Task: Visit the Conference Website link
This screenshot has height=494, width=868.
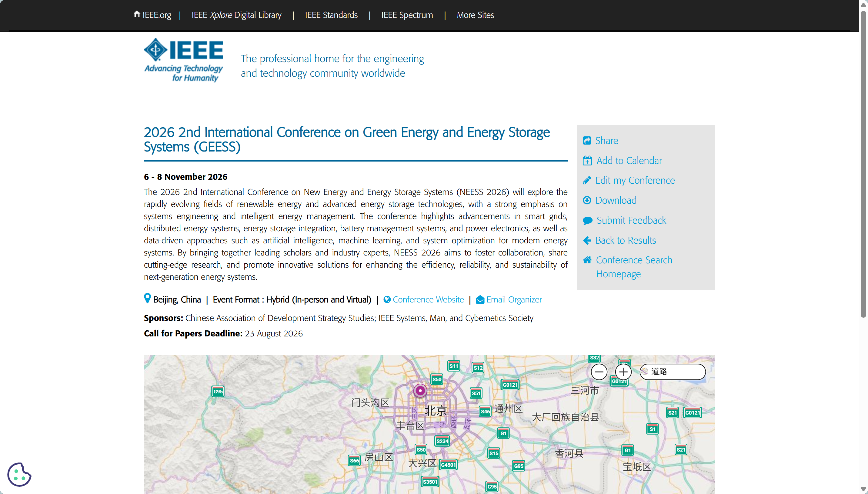Action: click(428, 300)
